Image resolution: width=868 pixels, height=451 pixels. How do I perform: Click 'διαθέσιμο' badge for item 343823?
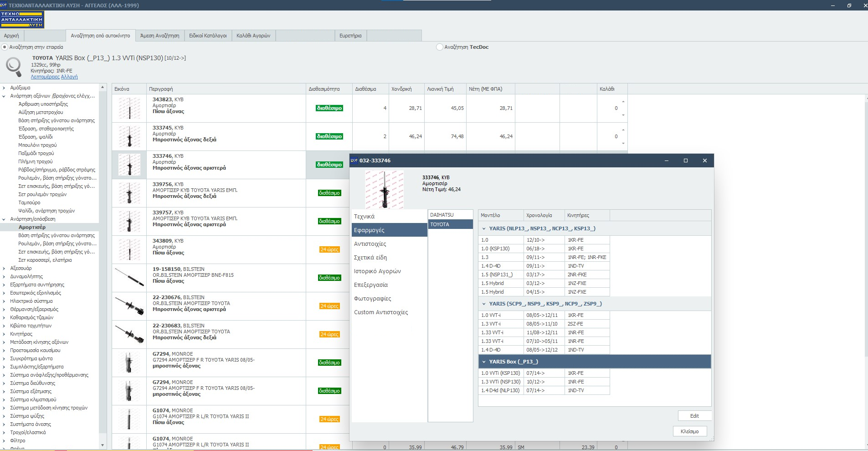click(x=329, y=108)
